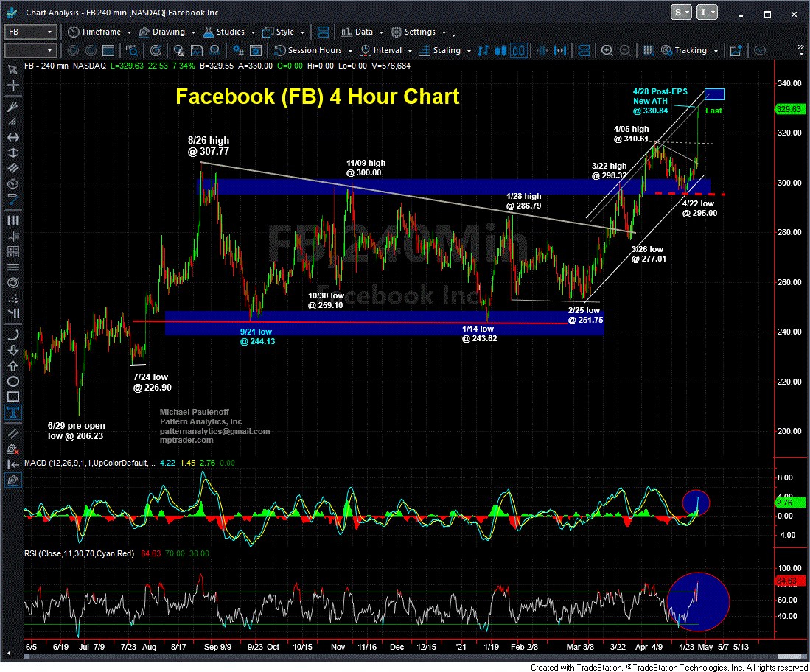The width and height of the screenshot is (810, 672).
Task: Click the 8/26 high @ 307.77 annotation
Action: [208, 146]
